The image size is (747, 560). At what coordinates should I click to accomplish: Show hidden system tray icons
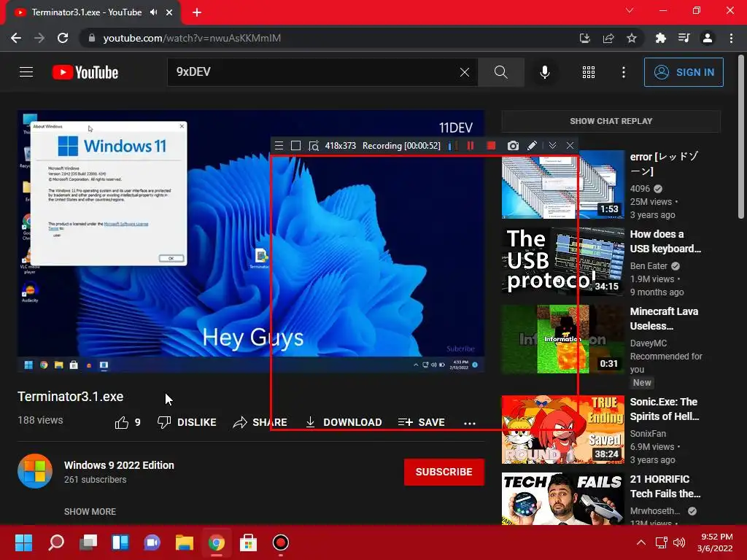tap(641, 542)
